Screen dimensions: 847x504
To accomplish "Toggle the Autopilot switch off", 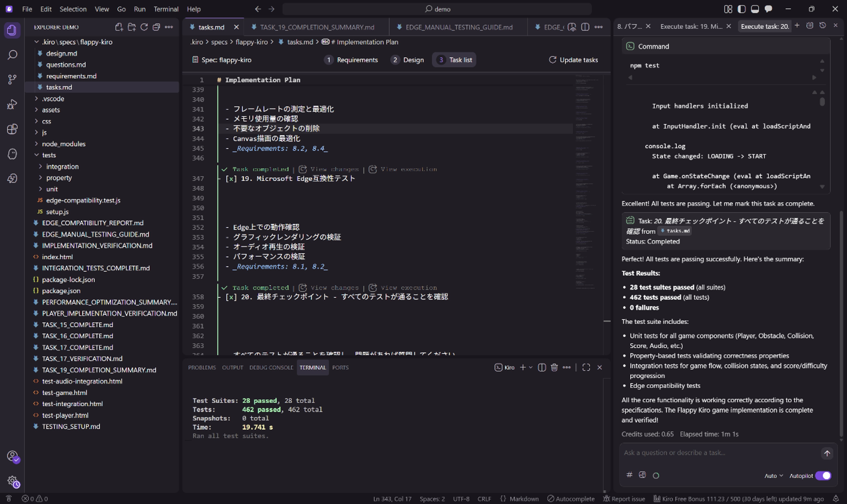I will [x=823, y=475].
